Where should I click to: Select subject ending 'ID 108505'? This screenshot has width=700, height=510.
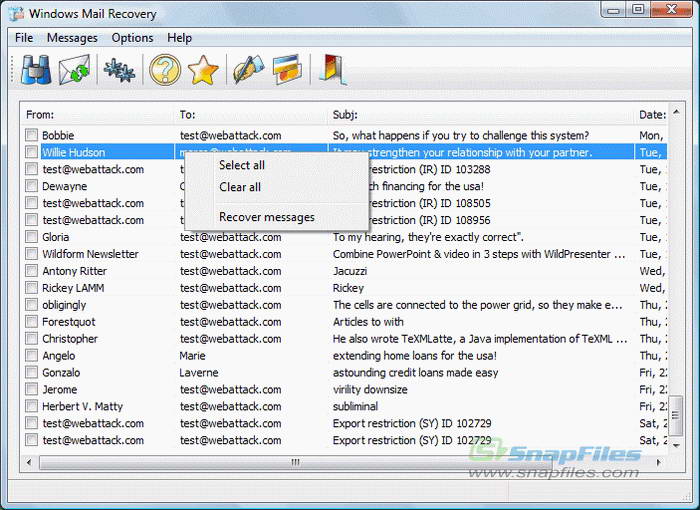pos(431,203)
